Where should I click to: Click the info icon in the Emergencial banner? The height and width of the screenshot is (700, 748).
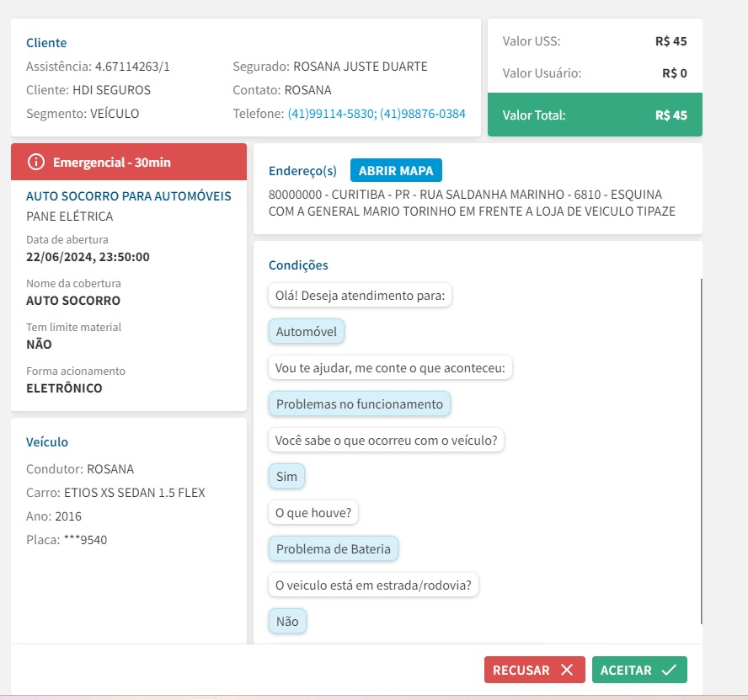point(35,162)
